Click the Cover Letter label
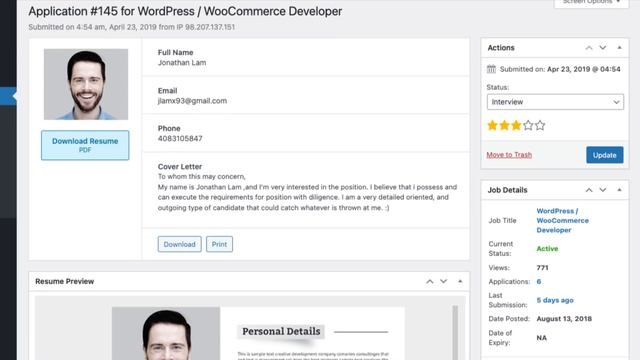The height and width of the screenshot is (360, 640). click(x=180, y=167)
